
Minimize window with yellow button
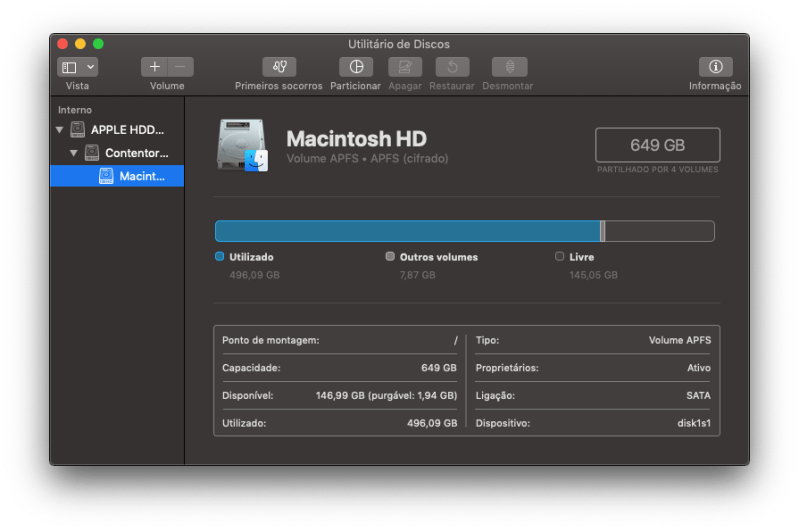click(x=81, y=44)
